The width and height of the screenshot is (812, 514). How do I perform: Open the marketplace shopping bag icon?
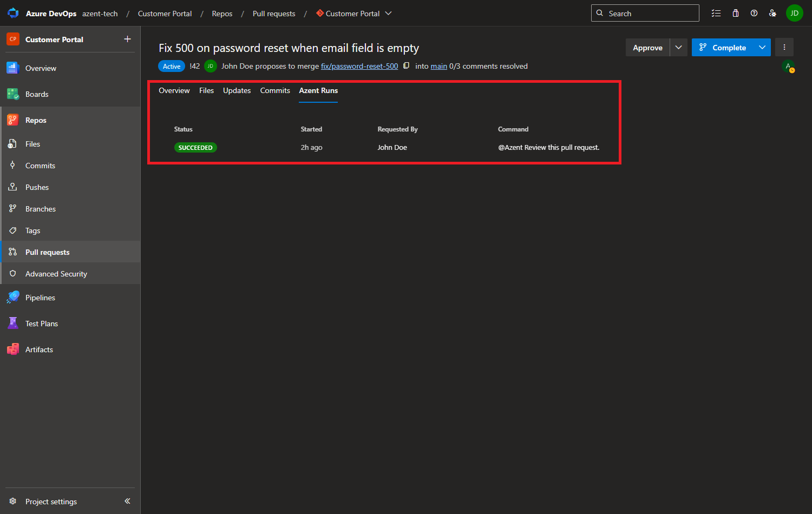[736, 13]
